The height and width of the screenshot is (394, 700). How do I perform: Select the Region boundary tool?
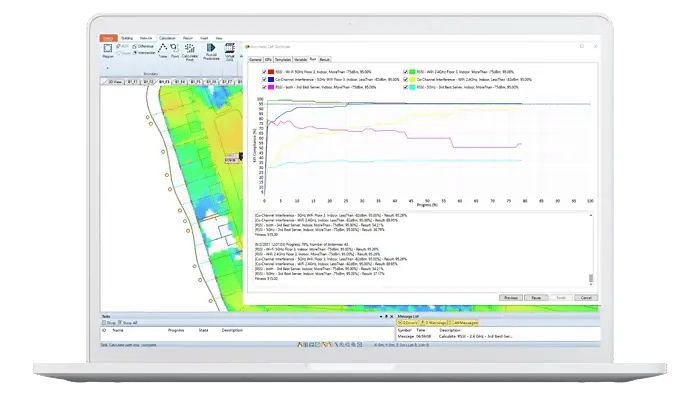click(108, 50)
